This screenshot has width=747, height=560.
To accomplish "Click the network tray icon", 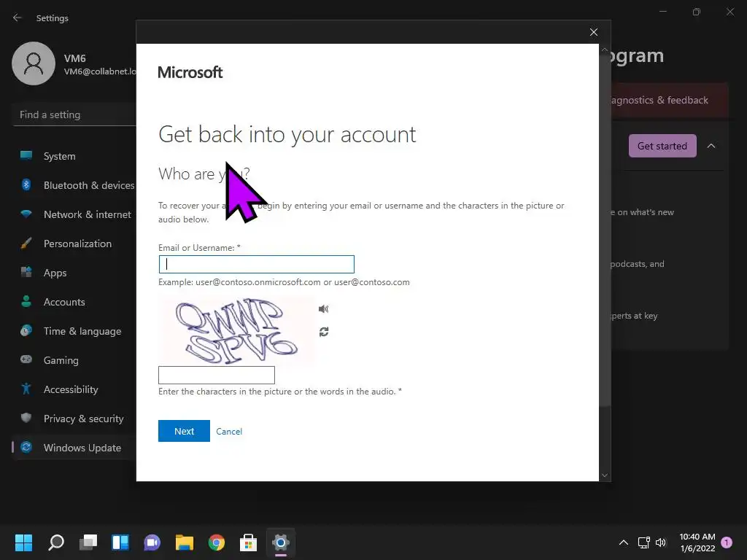I will [643, 542].
